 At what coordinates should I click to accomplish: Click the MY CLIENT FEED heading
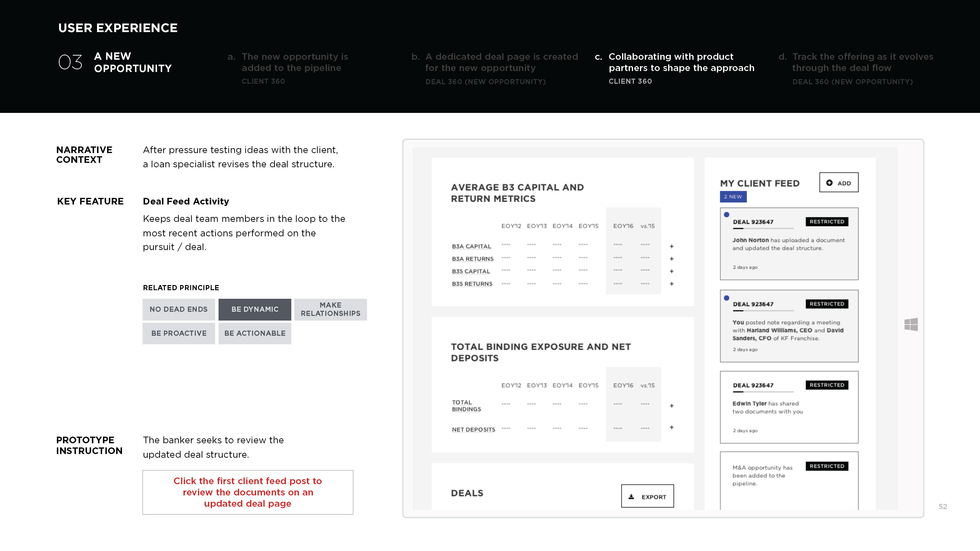(760, 183)
